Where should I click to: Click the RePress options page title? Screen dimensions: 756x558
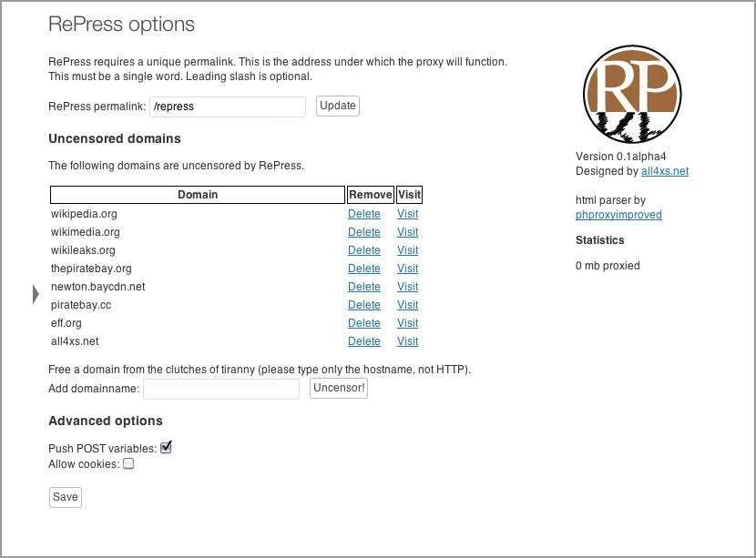121,24
